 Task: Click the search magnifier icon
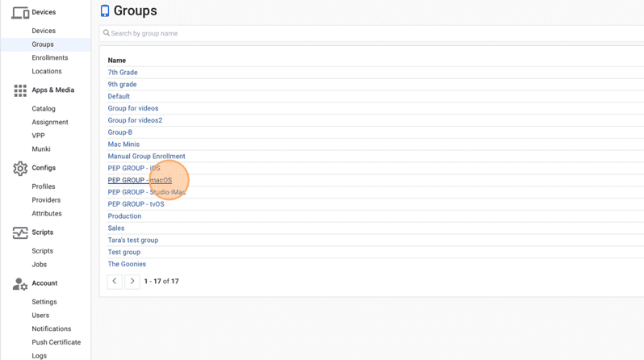(107, 33)
